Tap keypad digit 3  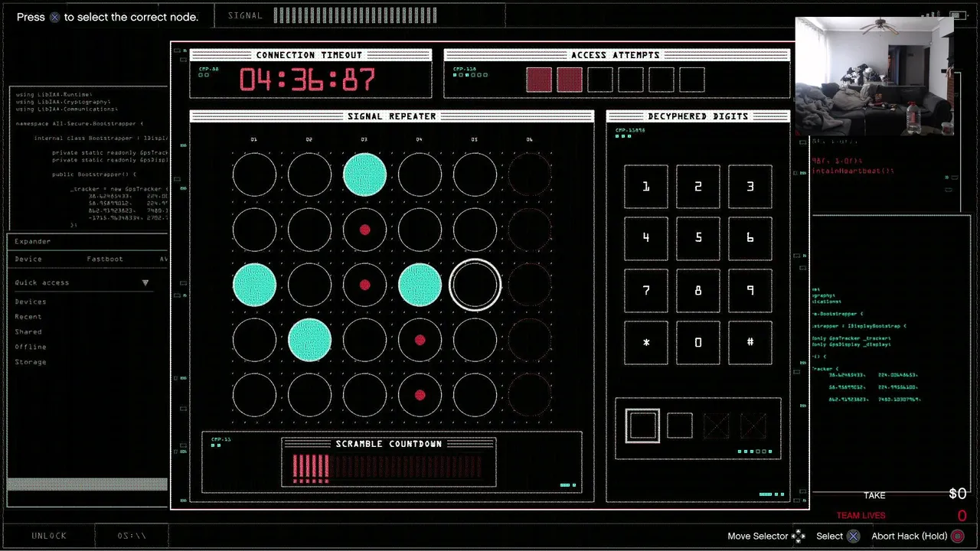750,186
